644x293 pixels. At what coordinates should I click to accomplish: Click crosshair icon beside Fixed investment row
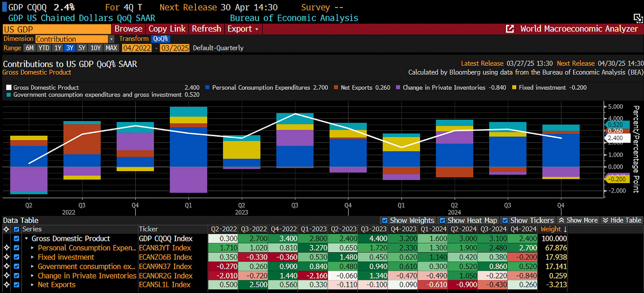[6, 257]
